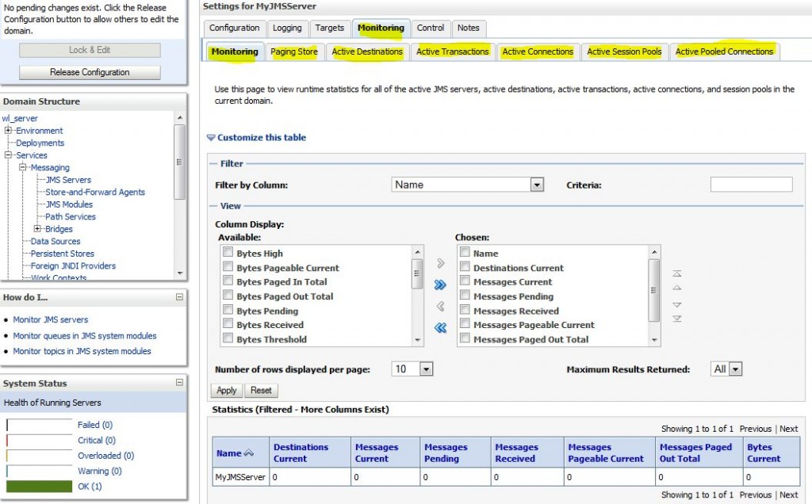This screenshot has height=504, width=812.
Task: Switch to Active Destinations subtab
Action: click(x=367, y=52)
